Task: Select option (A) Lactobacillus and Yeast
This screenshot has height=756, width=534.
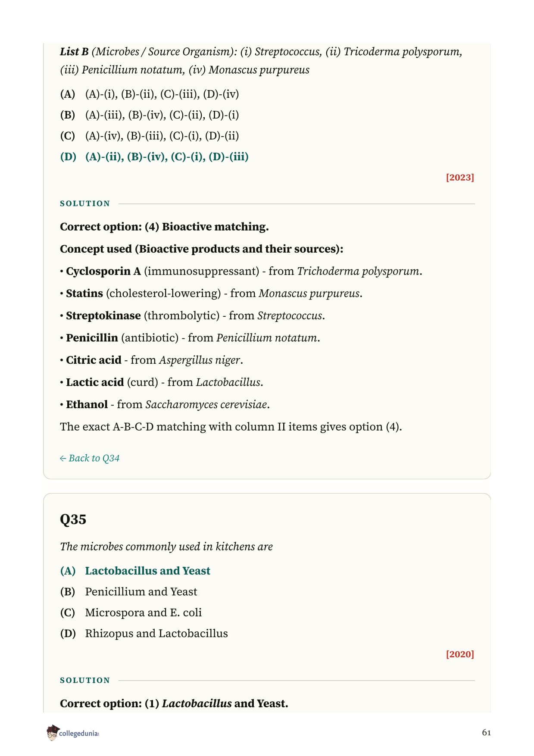Action: coord(135,571)
